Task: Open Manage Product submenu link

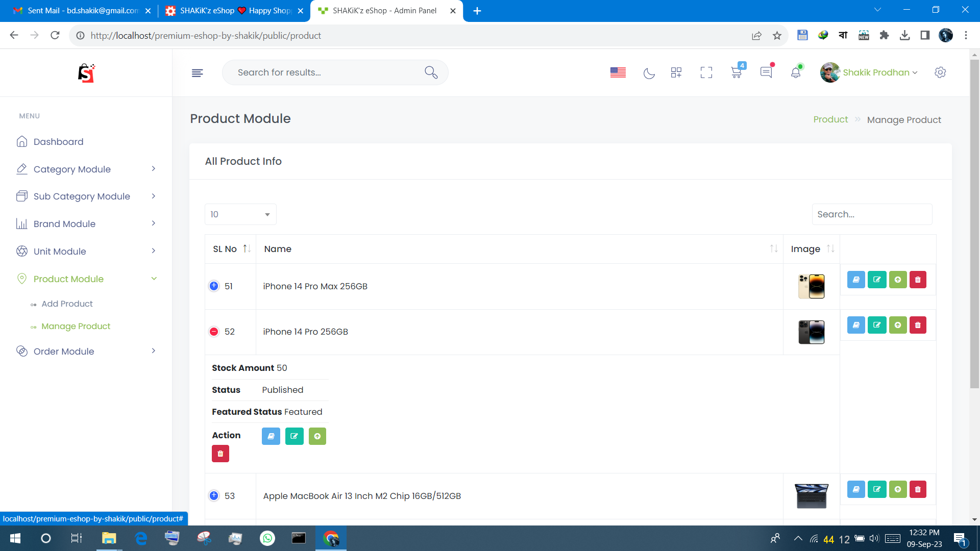Action: [76, 327]
